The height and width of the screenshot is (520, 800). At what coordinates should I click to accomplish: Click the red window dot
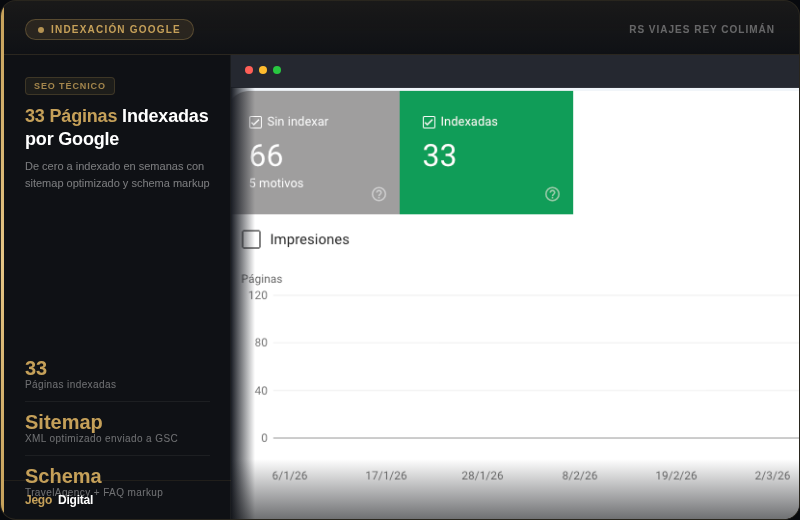click(x=249, y=70)
